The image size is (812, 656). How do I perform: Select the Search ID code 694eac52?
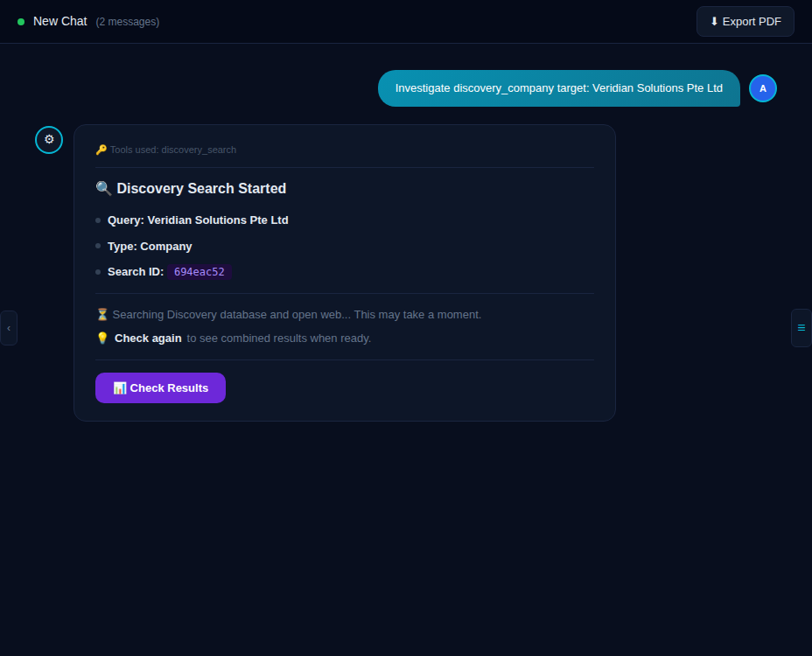[x=199, y=272]
